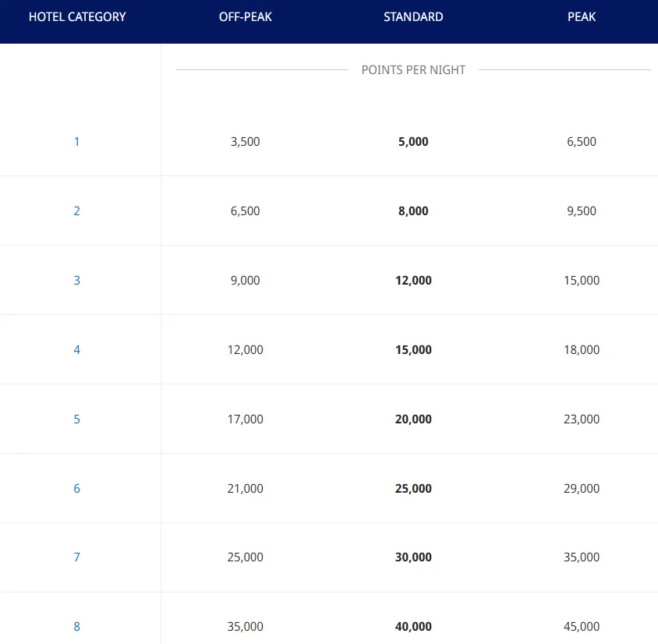Screen dimensions: 658x644
Task: Click the 45,000 peak points for Category 8
Action: click(x=582, y=626)
